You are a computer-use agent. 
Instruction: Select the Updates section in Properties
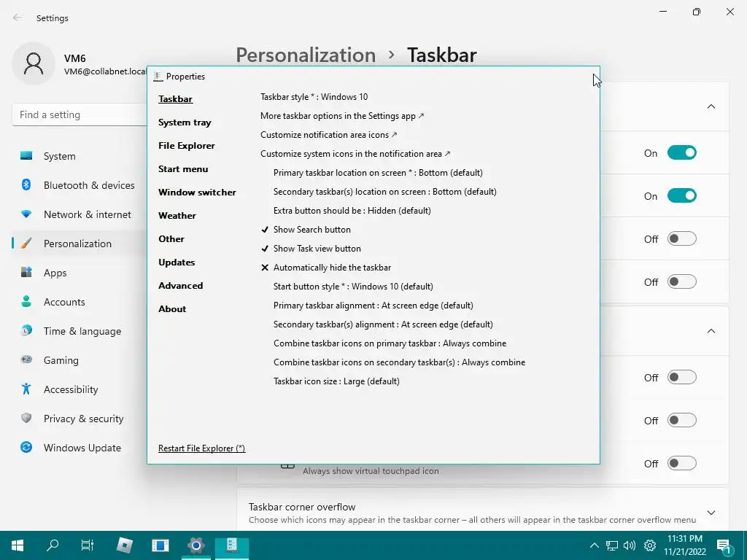point(177,262)
